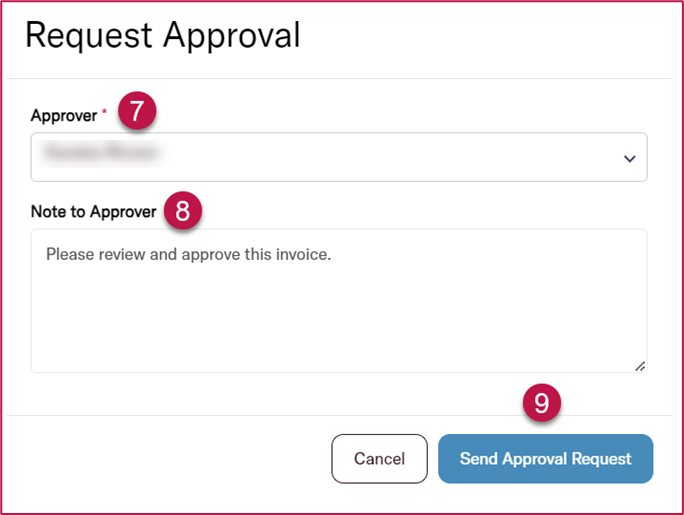Click the note textarea resize handle
Image resolution: width=684 pixels, height=515 pixels.
pyautogui.click(x=640, y=366)
